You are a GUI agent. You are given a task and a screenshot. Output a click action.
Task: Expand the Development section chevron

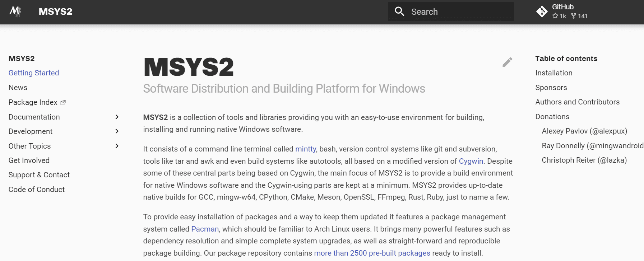[117, 131]
